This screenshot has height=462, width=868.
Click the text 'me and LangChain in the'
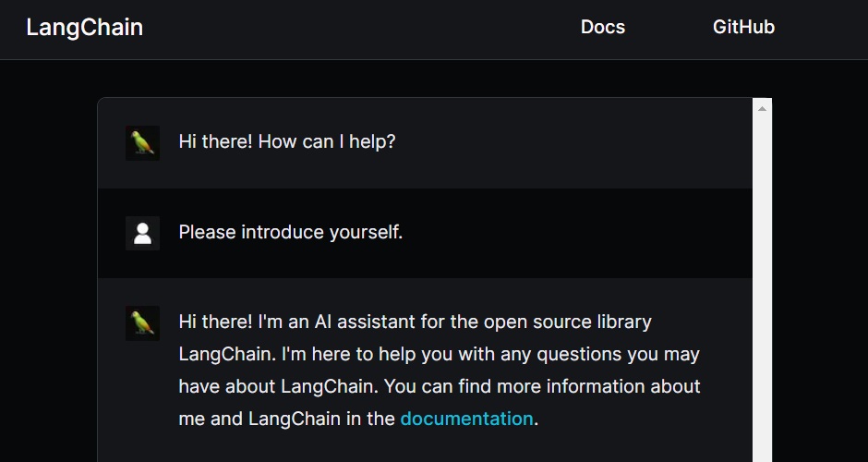click(286, 419)
